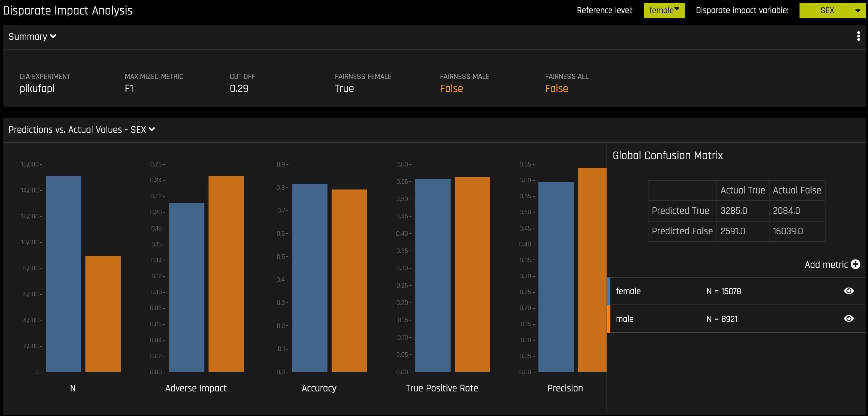Collapse the Summary section chevron
The height and width of the screenshot is (416, 868).
(x=53, y=36)
